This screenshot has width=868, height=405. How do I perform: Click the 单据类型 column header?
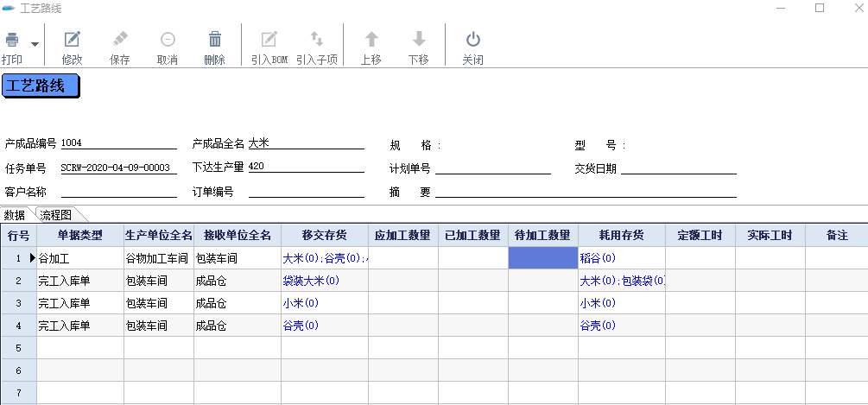click(x=80, y=235)
